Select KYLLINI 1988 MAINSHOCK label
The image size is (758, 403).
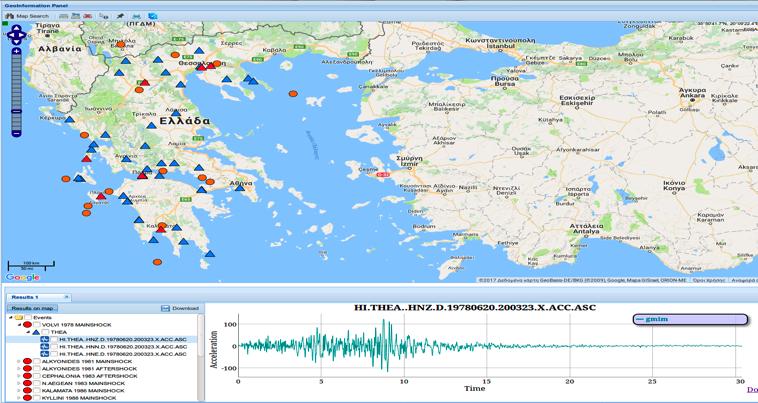coord(79,398)
